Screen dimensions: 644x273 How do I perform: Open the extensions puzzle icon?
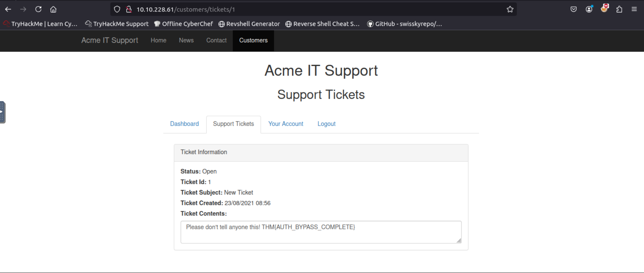(619, 9)
